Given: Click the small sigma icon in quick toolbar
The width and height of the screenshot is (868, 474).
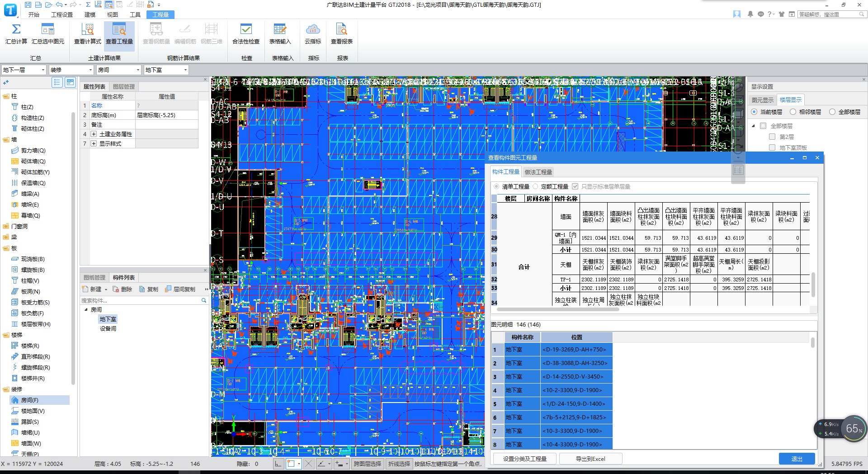Looking at the screenshot, I should click(x=88, y=5).
